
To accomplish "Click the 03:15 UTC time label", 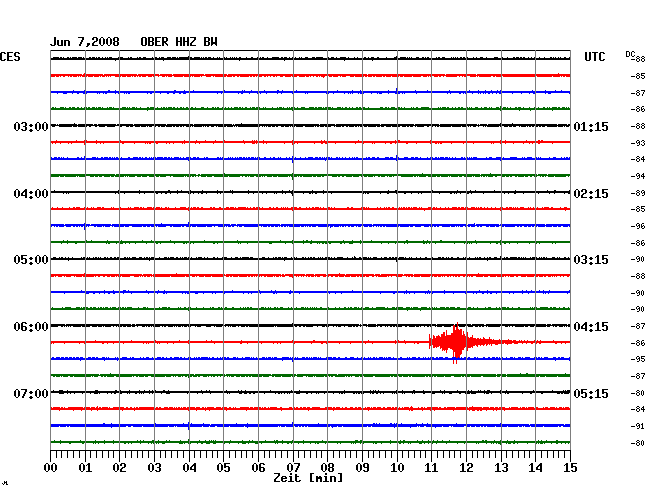I will 591,260.
